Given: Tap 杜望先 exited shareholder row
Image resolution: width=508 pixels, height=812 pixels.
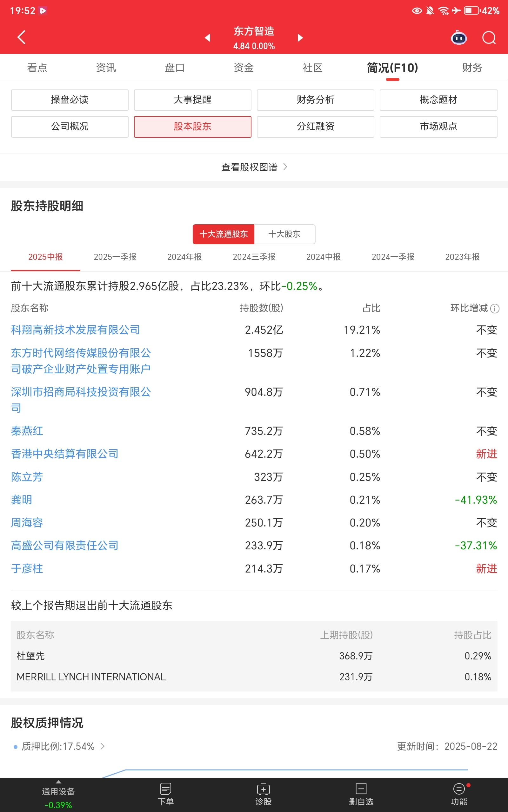Looking at the screenshot, I should [254, 656].
